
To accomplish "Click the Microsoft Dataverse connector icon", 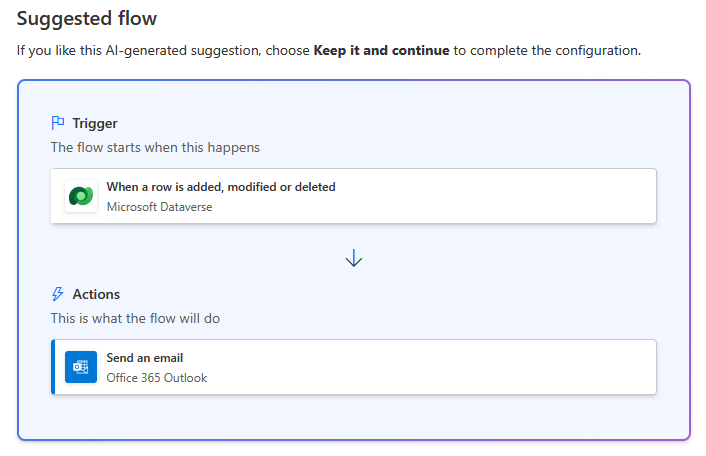I will [81, 196].
